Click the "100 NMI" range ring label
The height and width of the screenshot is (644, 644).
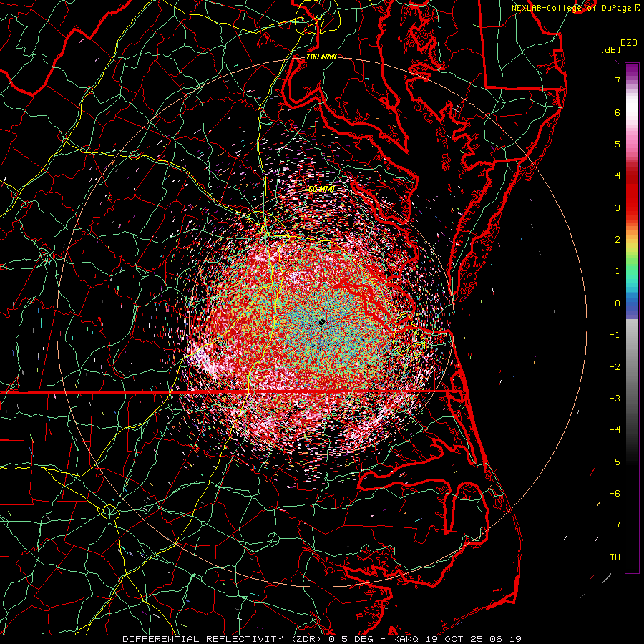pyautogui.click(x=321, y=57)
